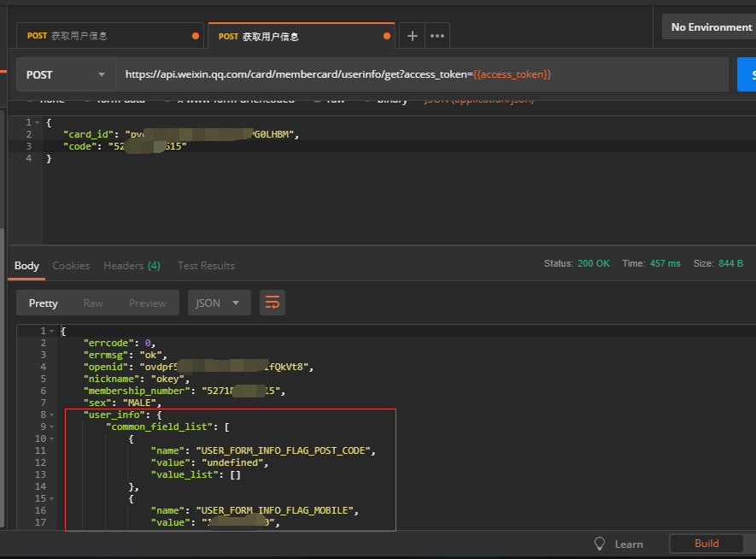Click the Size 844 B value
Viewport: 756px width, 559px height.
click(730, 263)
